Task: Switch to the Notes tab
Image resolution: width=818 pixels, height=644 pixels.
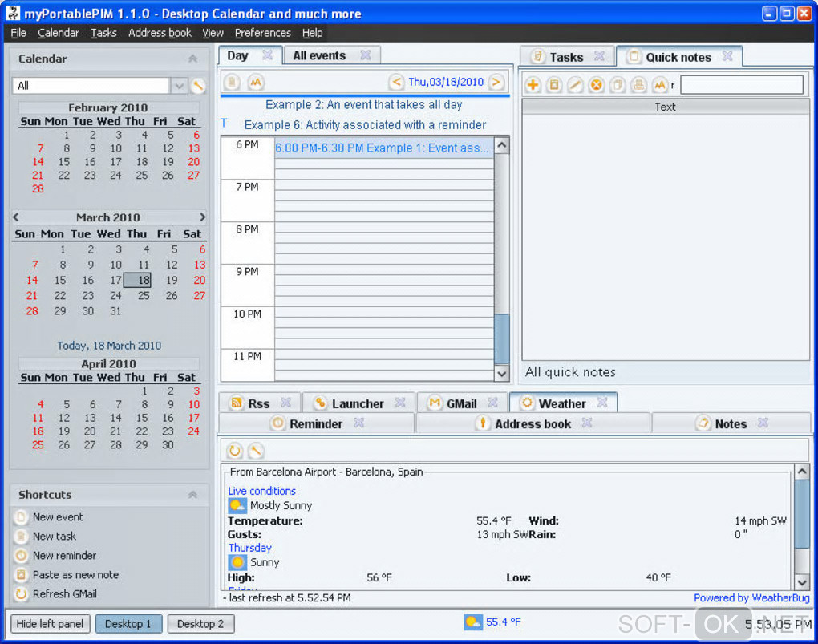Action: coord(731,423)
